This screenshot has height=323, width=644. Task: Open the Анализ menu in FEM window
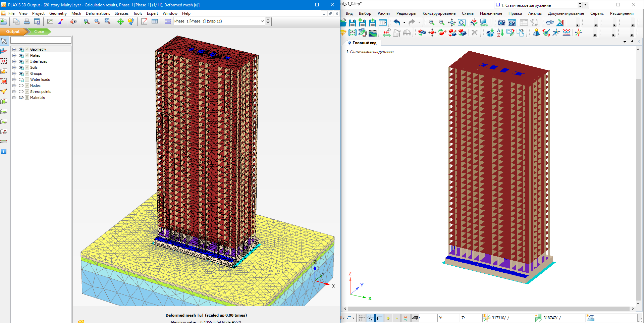(535, 13)
